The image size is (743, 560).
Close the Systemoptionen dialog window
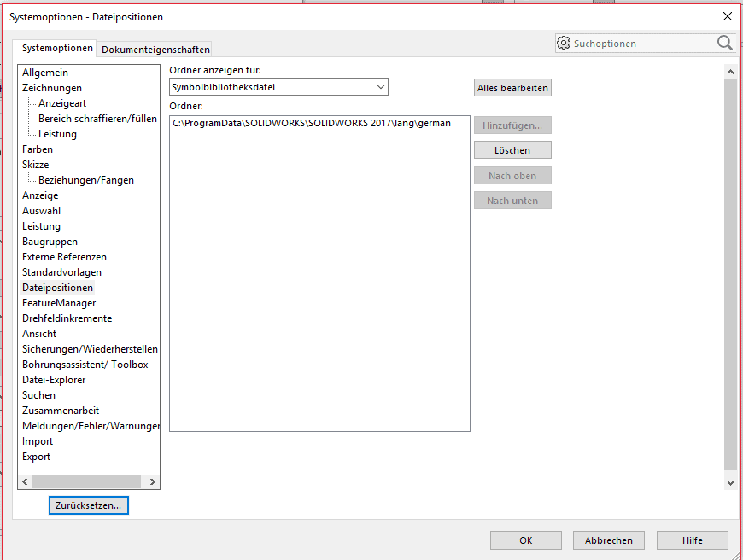727,16
